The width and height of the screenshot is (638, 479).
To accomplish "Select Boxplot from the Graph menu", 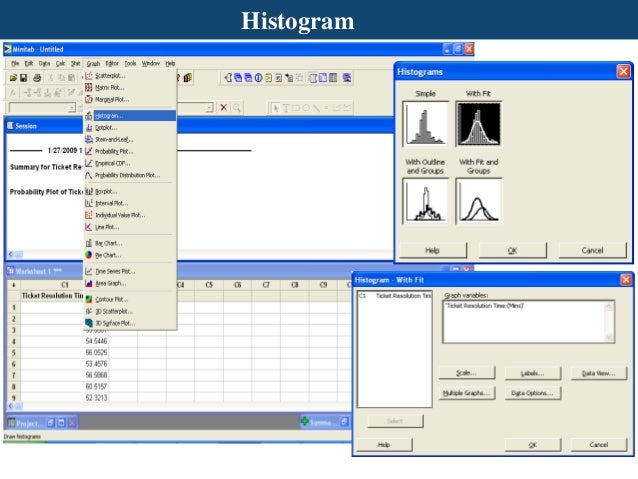I will [105, 190].
